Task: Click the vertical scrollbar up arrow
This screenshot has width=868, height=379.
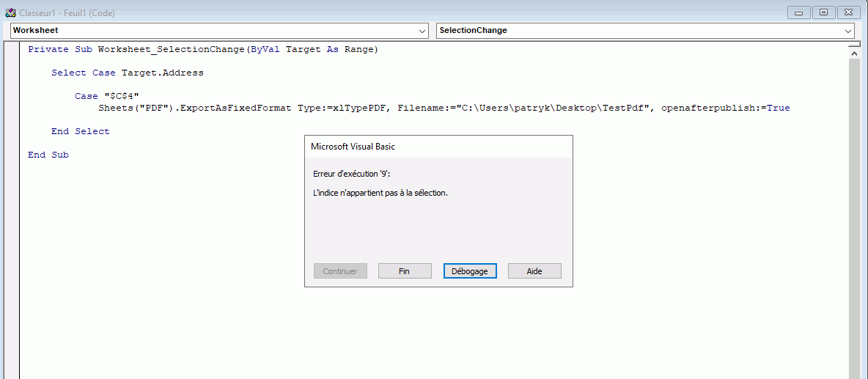Action: (854, 54)
